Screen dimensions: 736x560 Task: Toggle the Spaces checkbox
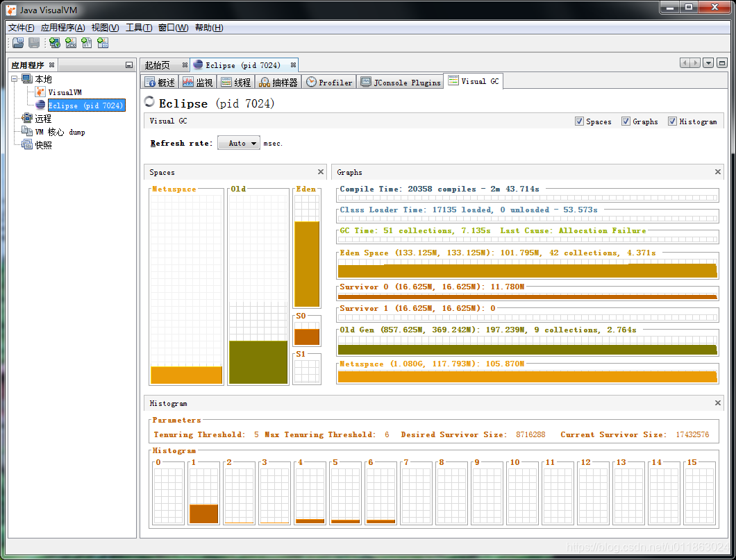[579, 121]
